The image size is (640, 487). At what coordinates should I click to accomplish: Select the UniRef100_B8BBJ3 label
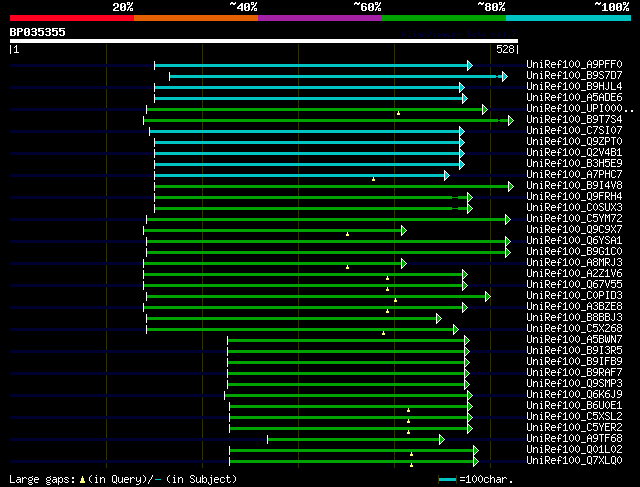pyautogui.click(x=574, y=318)
